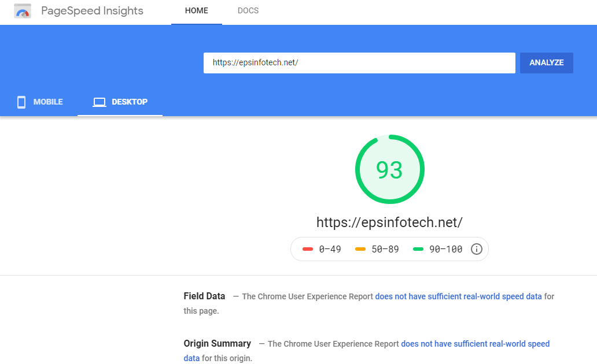Open the DOCS tab
Screen dimensions: 597x364
[x=248, y=10]
